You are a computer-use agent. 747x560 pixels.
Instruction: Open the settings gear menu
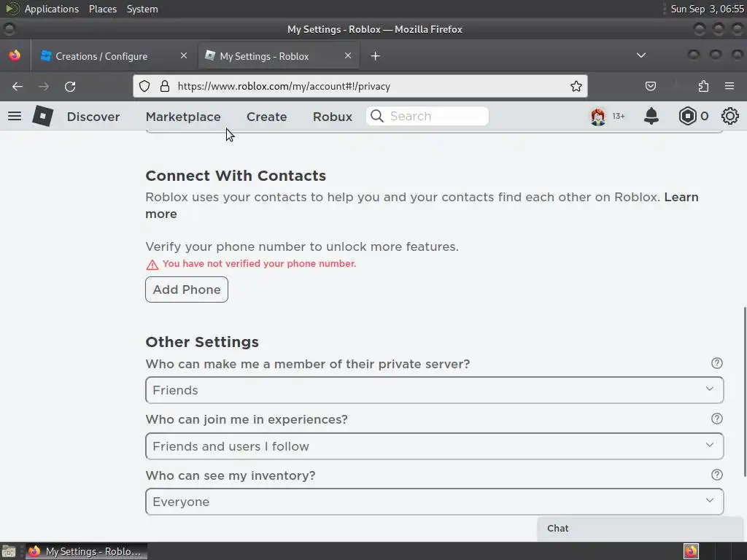(729, 116)
